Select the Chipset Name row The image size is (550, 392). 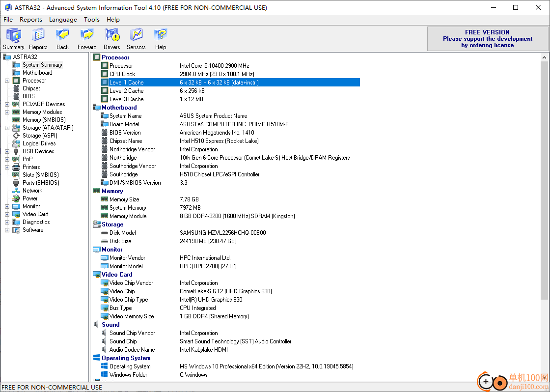(230, 140)
